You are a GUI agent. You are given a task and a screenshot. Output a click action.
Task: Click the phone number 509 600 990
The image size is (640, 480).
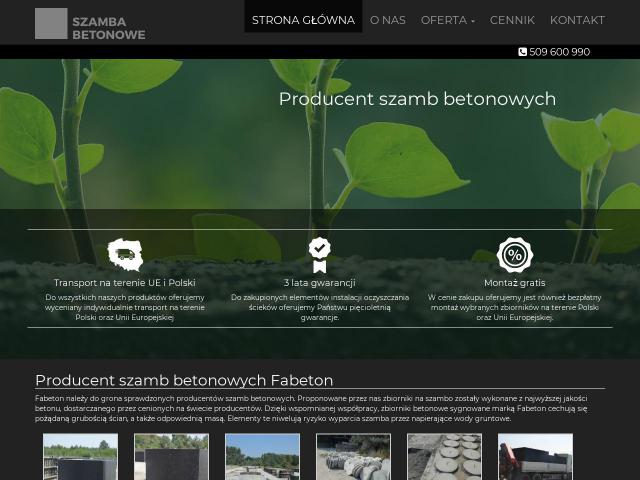tap(560, 52)
